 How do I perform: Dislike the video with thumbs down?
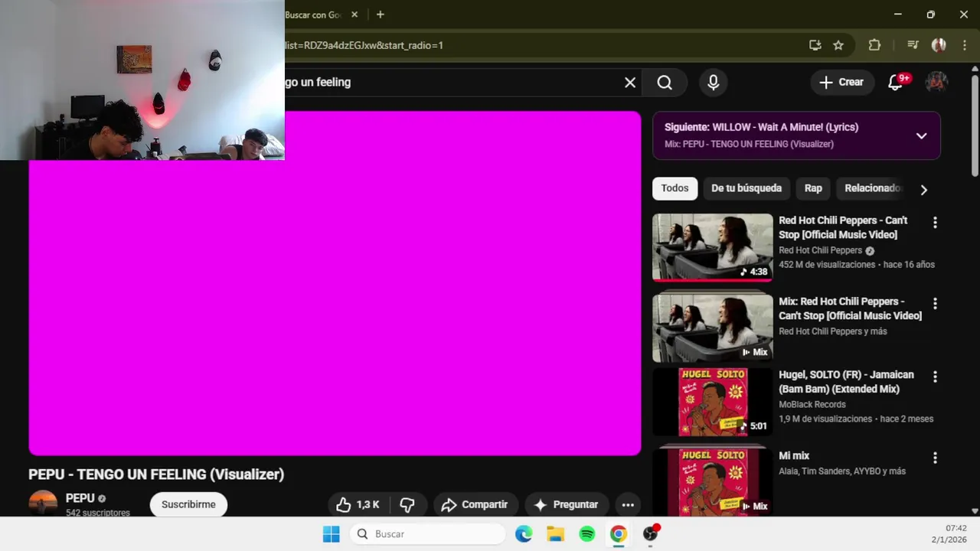pos(407,504)
